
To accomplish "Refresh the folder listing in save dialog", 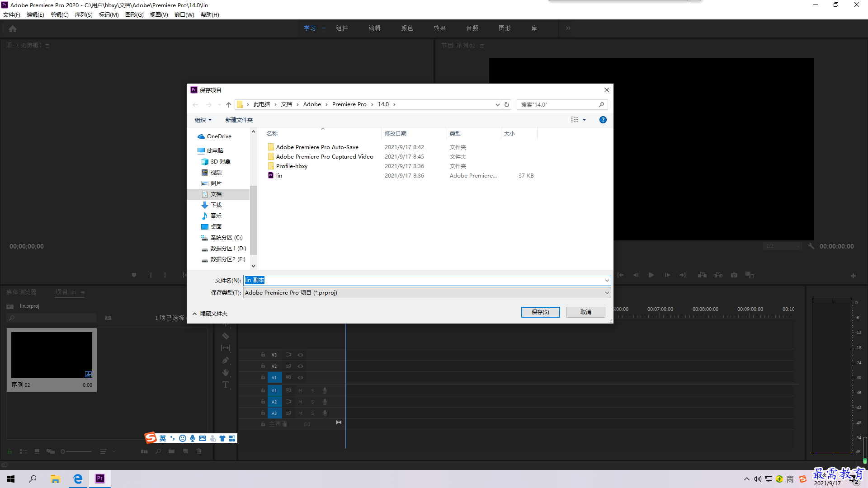I will [x=507, y=104].
